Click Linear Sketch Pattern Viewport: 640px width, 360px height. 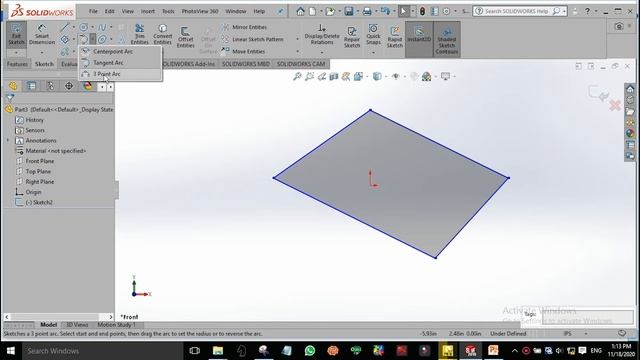252,40
